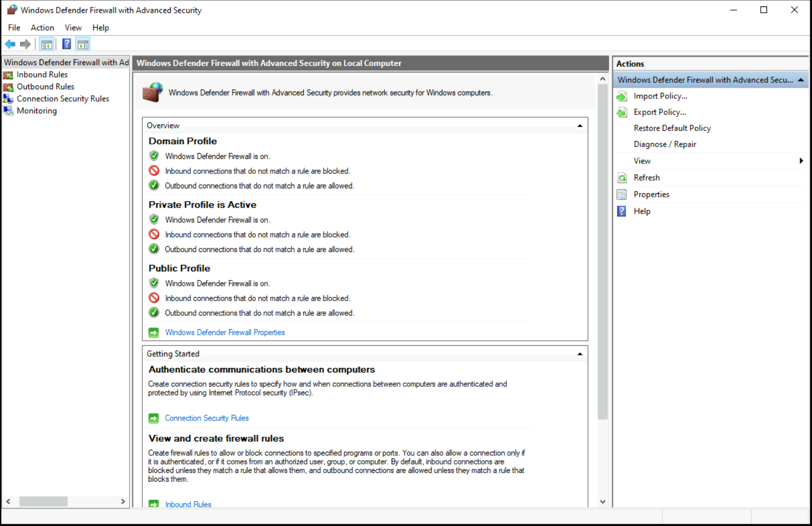Select Outbound Rules in the console tree

[45, 87]
